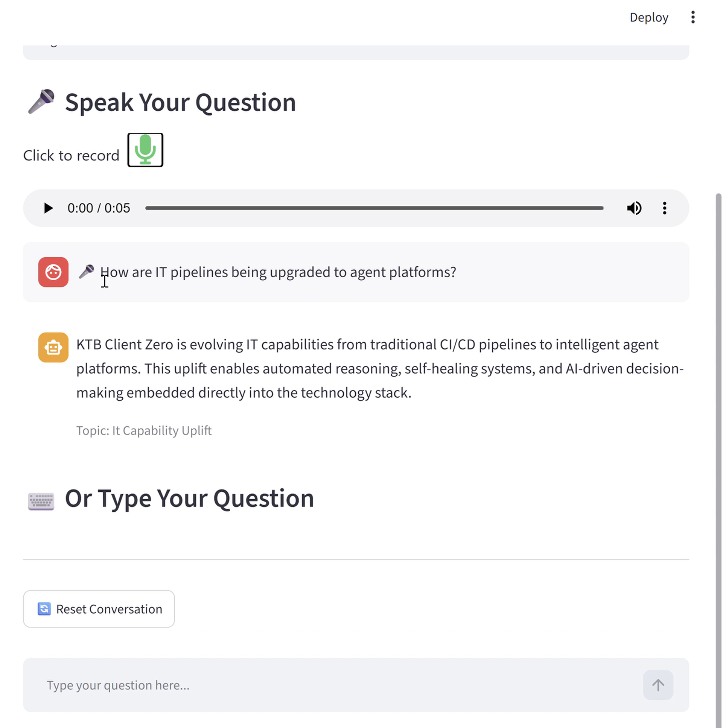Click the send arrow button

658,685
